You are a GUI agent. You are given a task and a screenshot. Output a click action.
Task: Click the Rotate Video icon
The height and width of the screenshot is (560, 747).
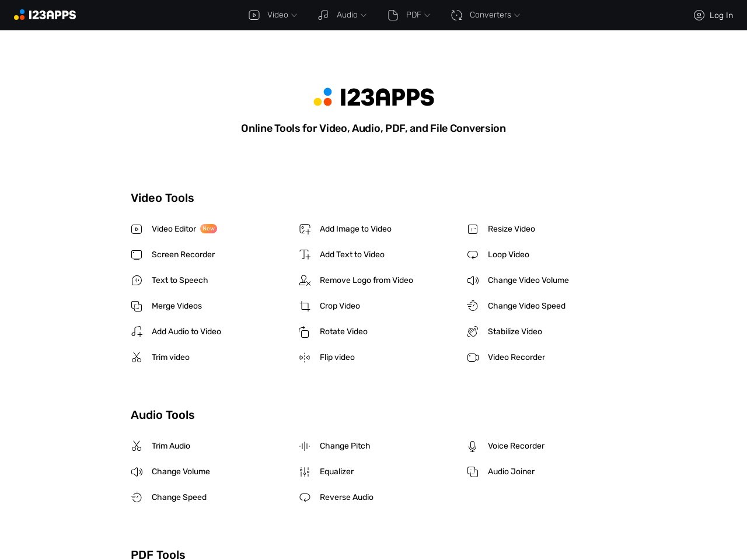(305, 332)
